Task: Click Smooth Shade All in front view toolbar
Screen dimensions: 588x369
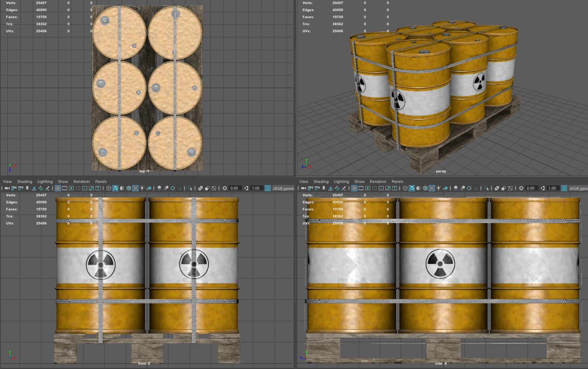Action: coord(115,188)
